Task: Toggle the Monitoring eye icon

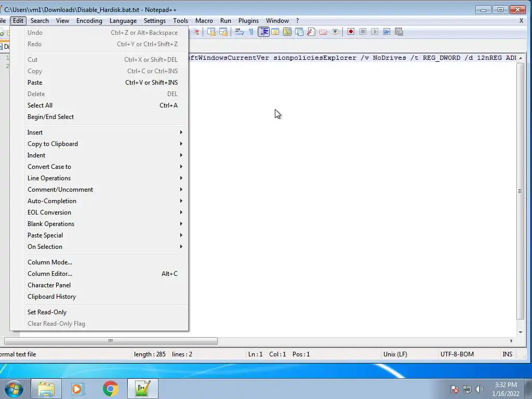Action: (335, 32)
